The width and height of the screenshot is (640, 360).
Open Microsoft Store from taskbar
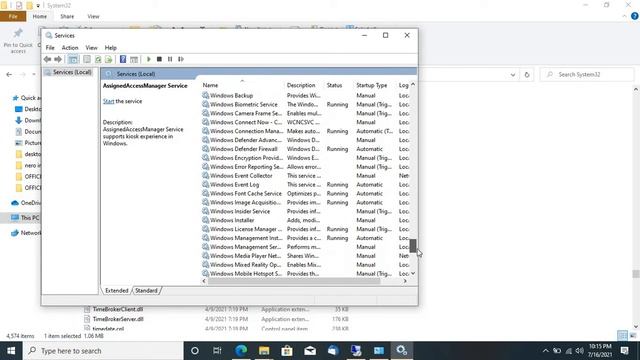coord(287,351)
